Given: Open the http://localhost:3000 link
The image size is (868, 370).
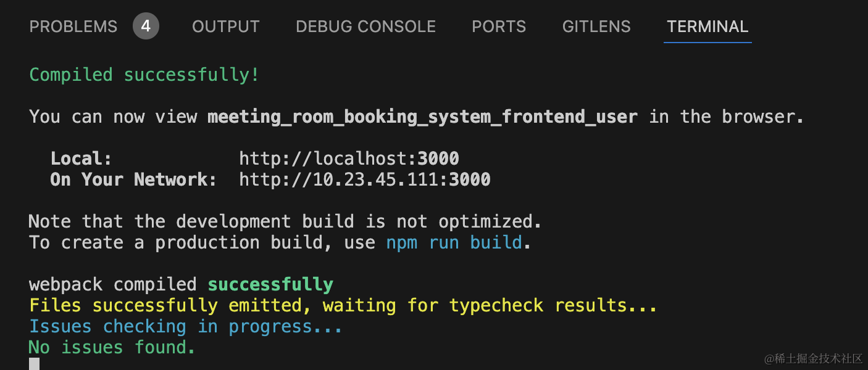Looking at the screenshot, I should point(349,158).
